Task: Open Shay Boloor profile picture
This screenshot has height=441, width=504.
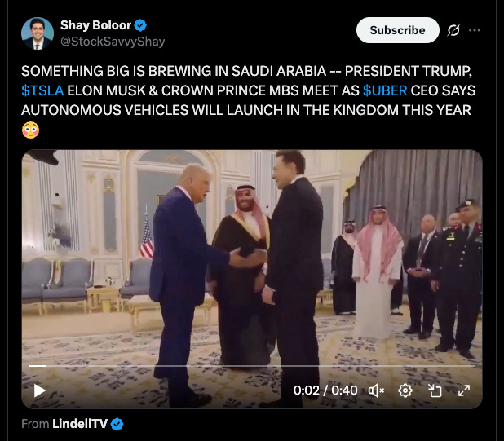Action: [38, 33]
